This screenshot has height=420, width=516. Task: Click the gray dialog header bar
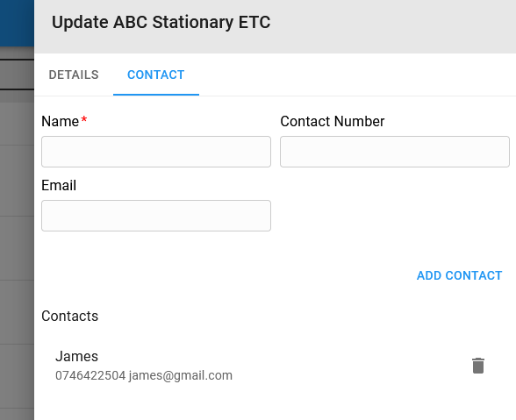[391, 26]
